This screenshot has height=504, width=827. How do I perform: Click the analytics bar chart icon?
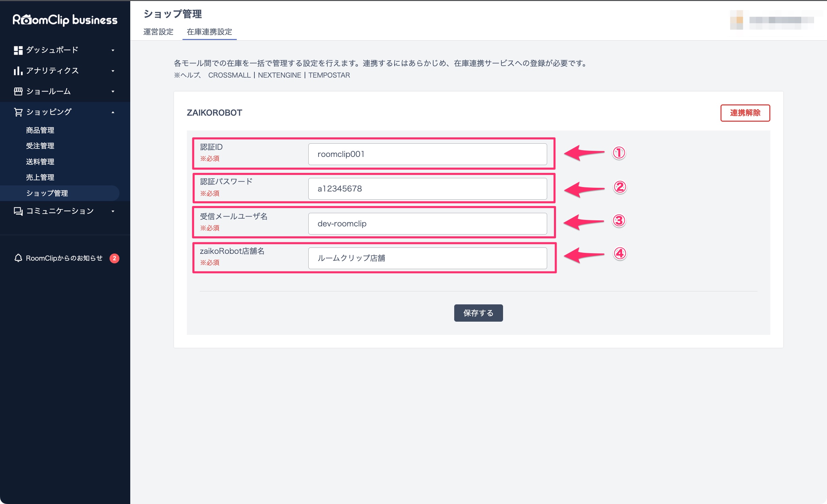(x=18, y=71)
